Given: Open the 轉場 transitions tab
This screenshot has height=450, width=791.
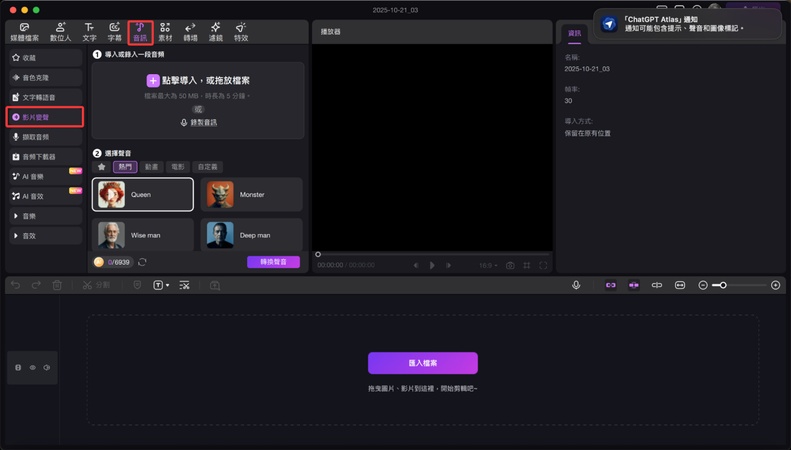Looking at the screenshot, I should coord(190,32).
